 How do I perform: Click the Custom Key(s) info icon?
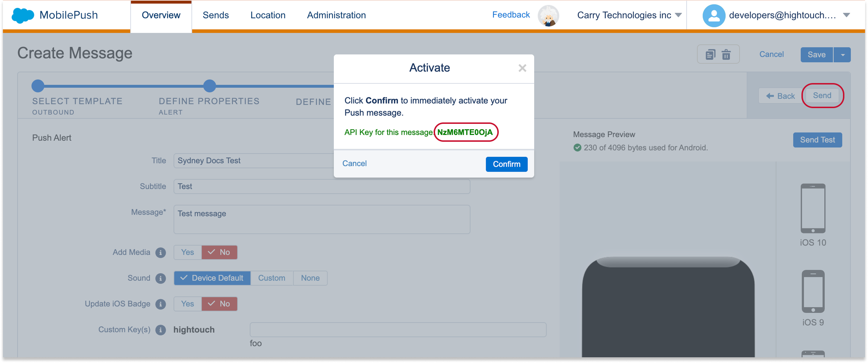pyautogui.click(x=161, y=330)
